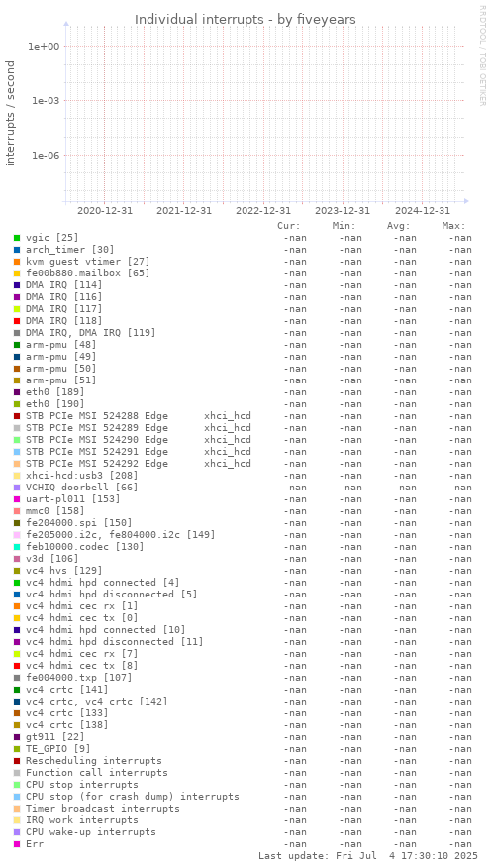
Task: Click the 'fe205000.i2c, fe804000.i2c [149]' label
Action: coord(121,535)
